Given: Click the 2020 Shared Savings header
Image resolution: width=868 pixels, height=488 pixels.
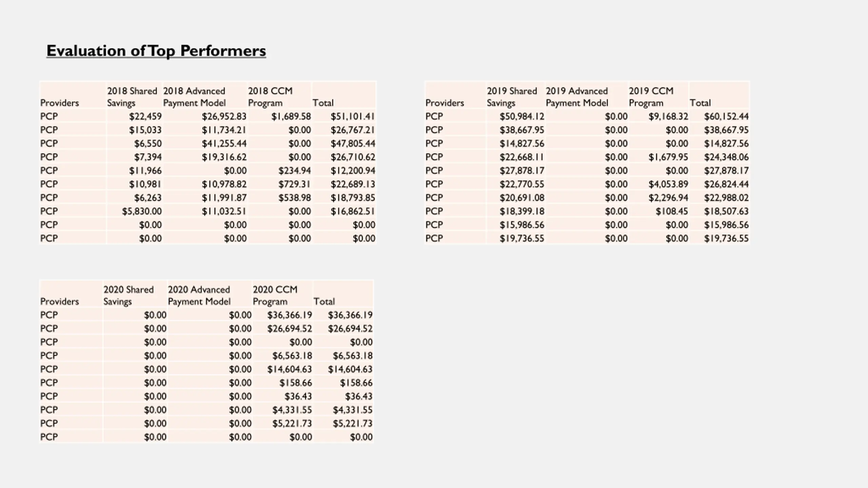Looking at the screenshot, I should click(129, 296).
